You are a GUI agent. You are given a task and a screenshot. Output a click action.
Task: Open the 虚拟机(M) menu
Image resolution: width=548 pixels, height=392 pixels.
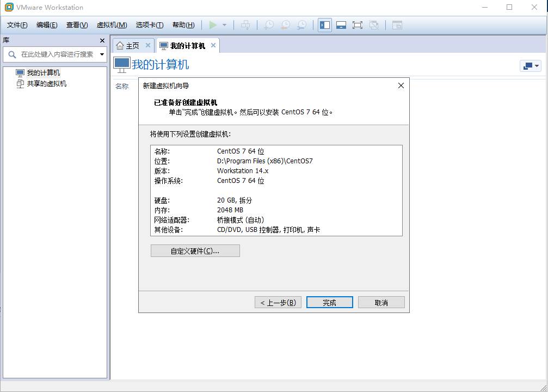click(112, 25)
